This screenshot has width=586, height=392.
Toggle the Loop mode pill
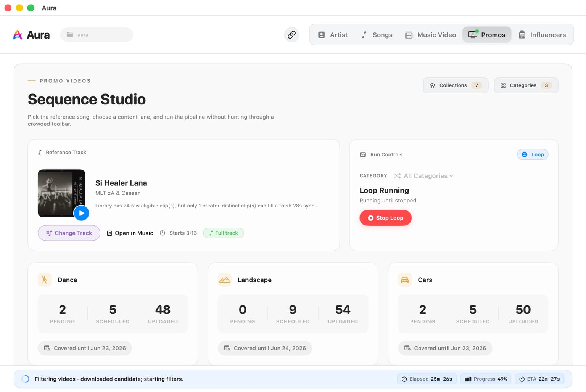(x=533, y=154)
